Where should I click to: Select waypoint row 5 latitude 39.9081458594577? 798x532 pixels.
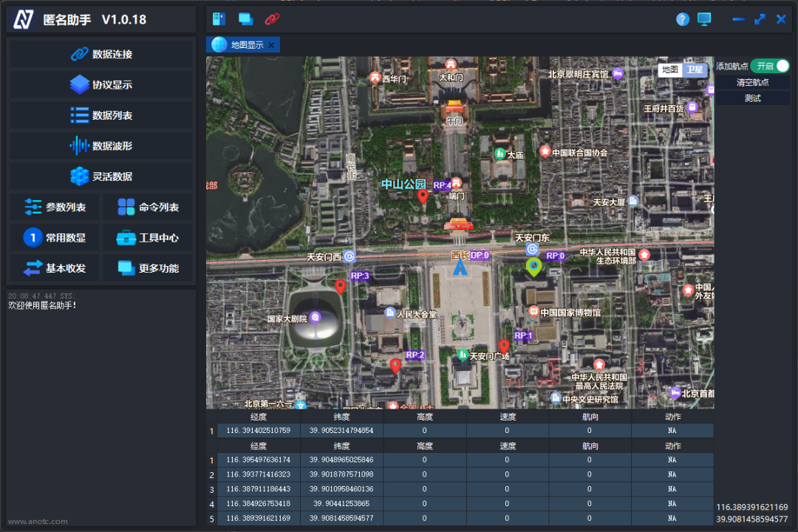click(341, 518)
